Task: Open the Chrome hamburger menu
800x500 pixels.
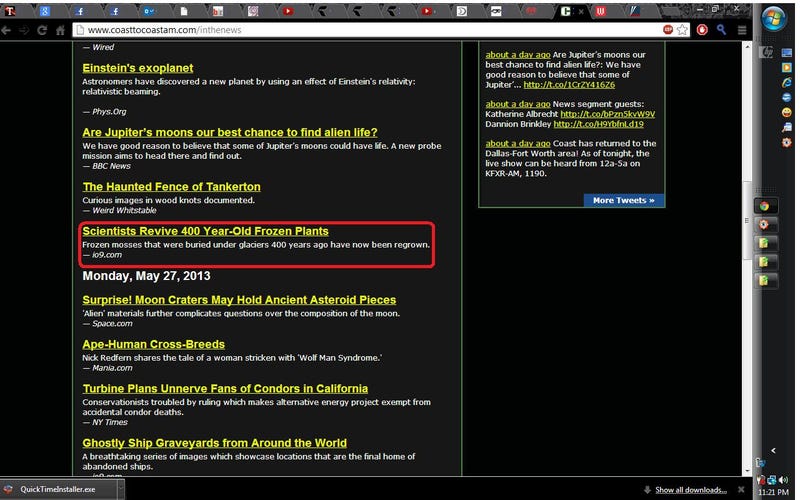Action: [742, 30]
